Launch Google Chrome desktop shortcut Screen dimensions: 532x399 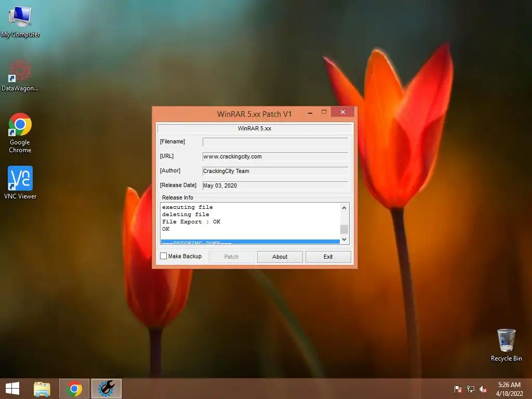pos(20,133)
